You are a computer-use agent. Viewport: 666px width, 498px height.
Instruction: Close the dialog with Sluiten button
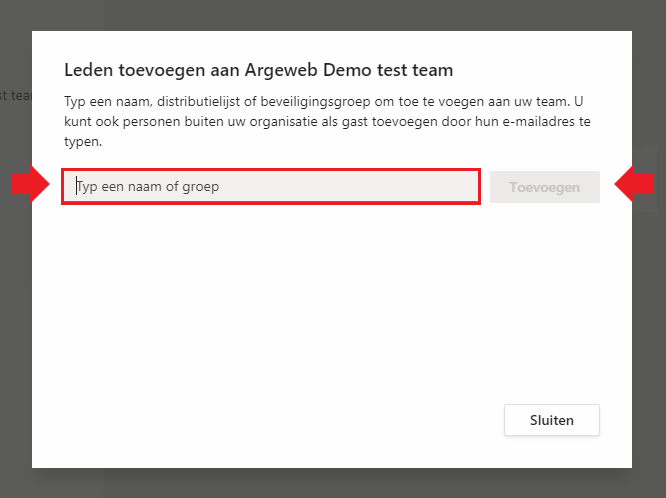point(552,420)
